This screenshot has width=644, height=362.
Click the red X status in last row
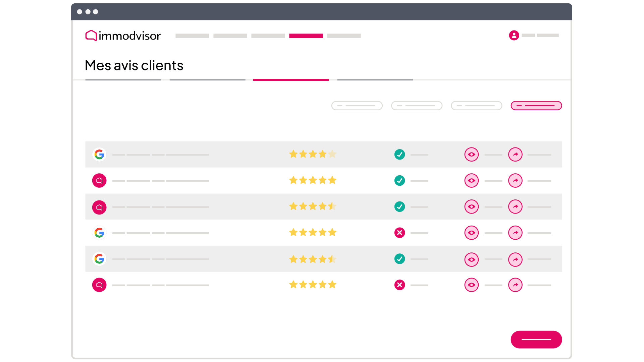tap(399, 285)
